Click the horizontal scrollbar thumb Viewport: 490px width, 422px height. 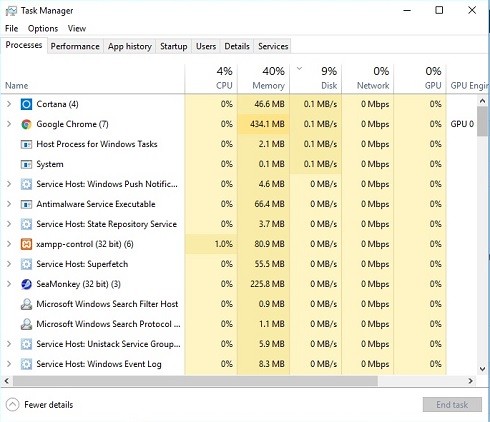tap(195, 381)
